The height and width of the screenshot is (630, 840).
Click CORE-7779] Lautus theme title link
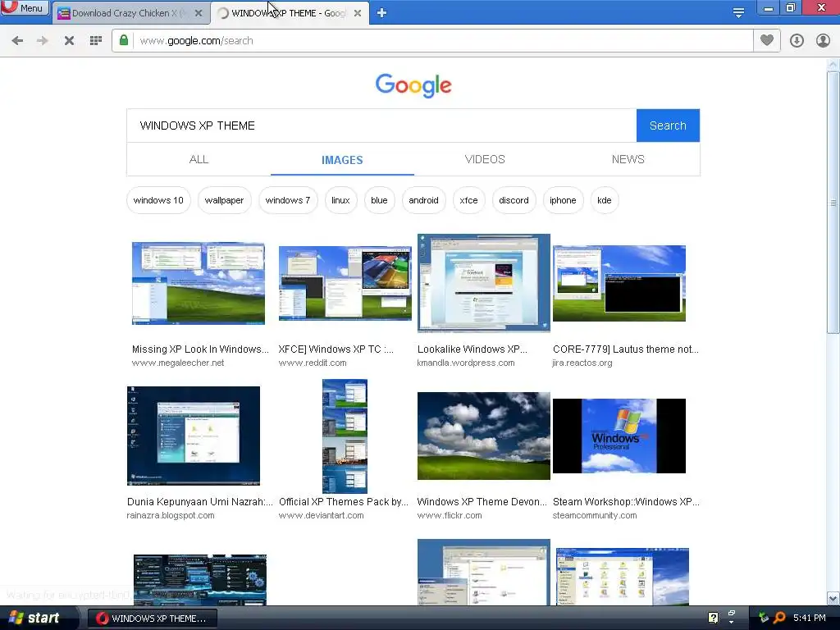626,349
